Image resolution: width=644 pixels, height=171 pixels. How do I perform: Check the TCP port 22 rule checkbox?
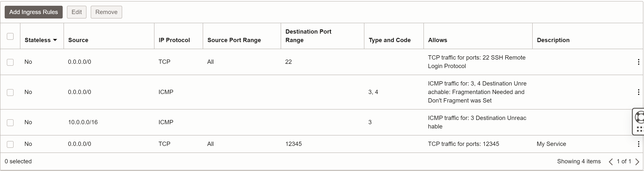pyautogui.click(x=10, y=62)
